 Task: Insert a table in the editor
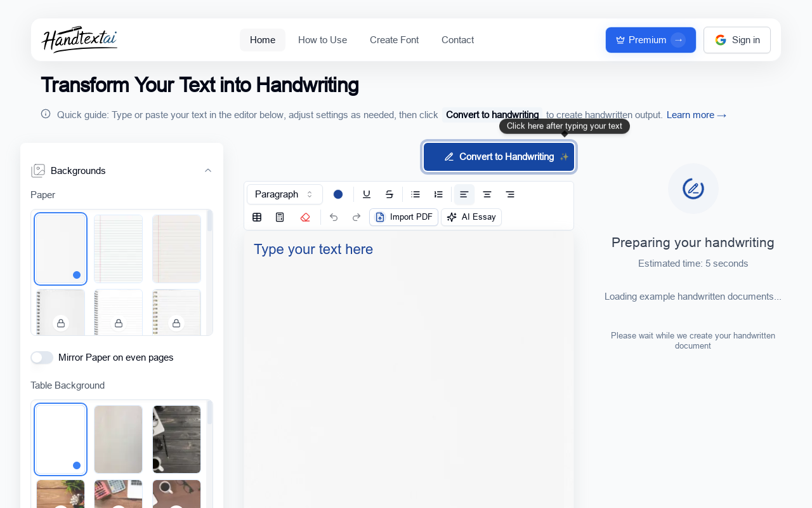click(x=257, y=217)
